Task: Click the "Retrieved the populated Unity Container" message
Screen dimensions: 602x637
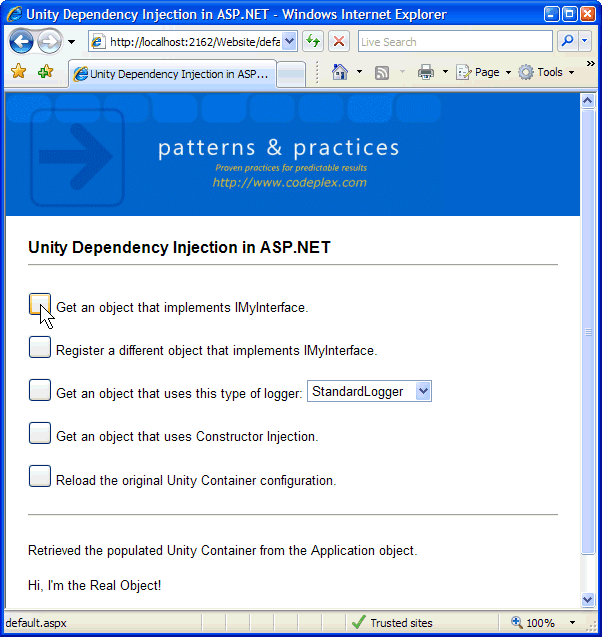Action: pos(223,550)
